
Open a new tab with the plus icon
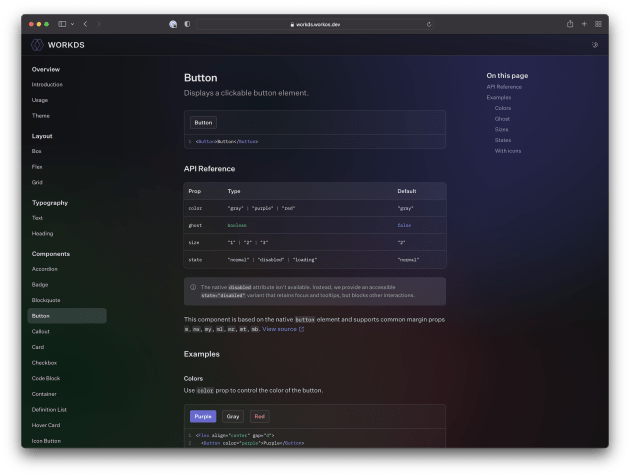(x=584, y=24)
